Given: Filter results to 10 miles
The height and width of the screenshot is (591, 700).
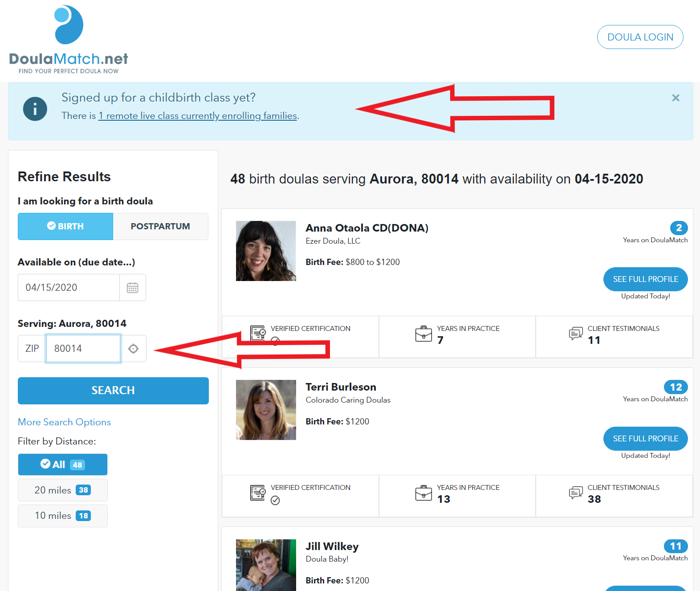Looking at the screenshot, I should click(x=63, y=516).
